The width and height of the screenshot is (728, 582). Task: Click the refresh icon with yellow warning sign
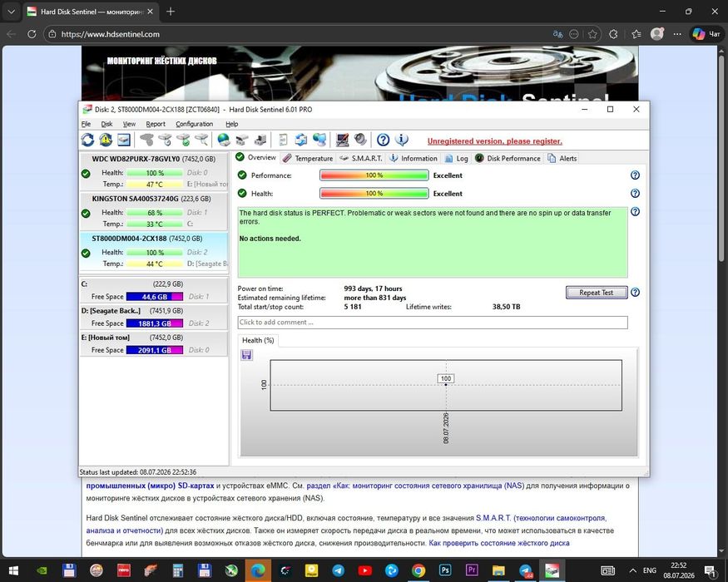[106, 140]
